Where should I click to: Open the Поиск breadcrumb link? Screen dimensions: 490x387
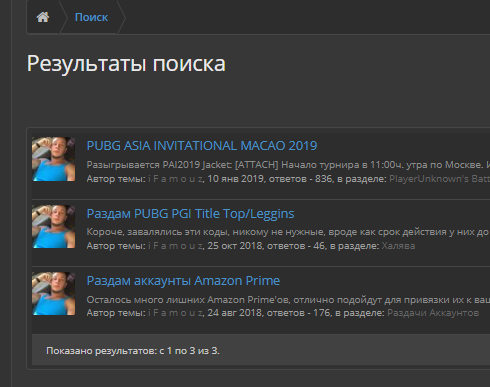pos(91,17)
